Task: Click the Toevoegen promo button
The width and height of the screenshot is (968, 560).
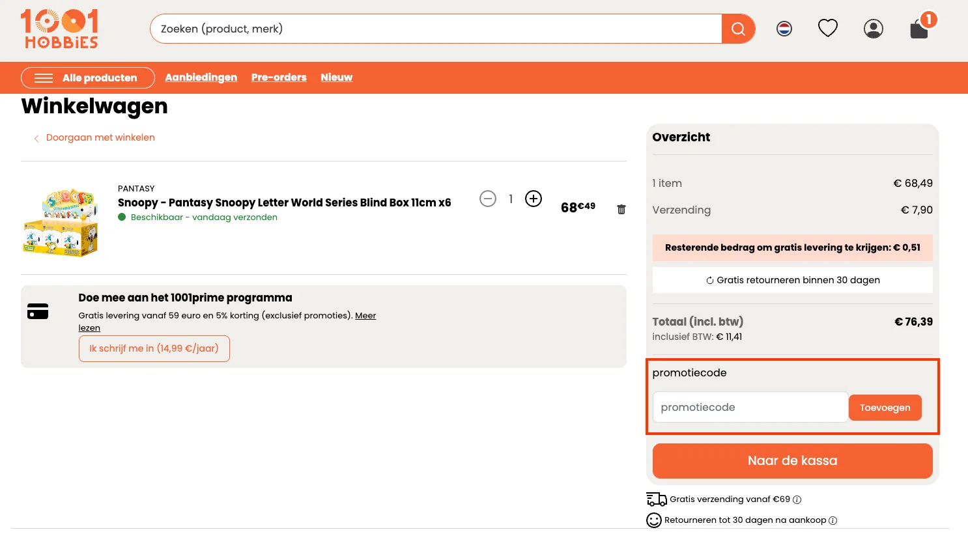Action: [885, 408]
